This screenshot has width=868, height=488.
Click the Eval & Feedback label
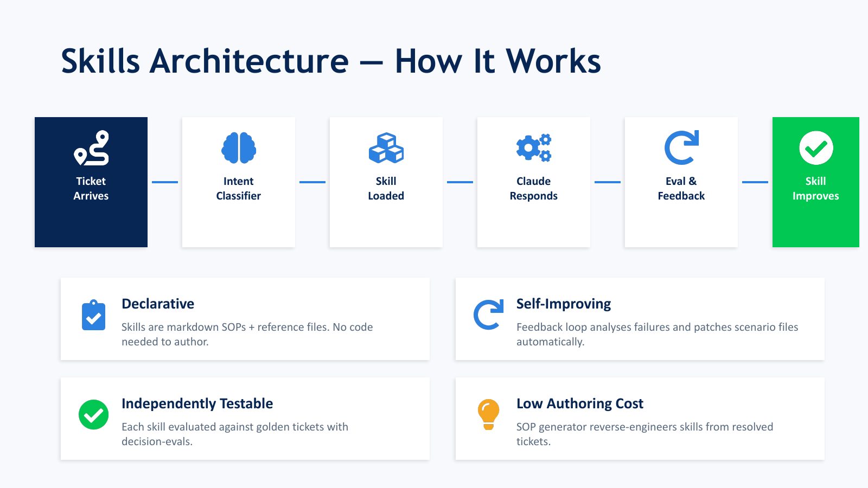[x=681, y=188]
